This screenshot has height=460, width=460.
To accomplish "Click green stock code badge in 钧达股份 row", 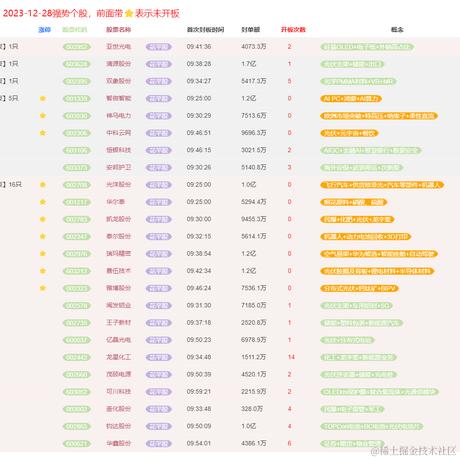I will click(77, 426).
